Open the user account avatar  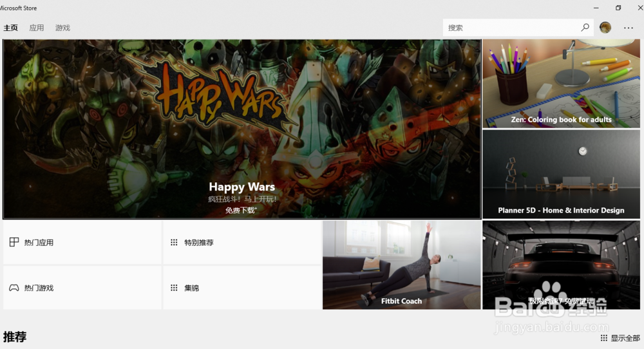pos(605,28)
